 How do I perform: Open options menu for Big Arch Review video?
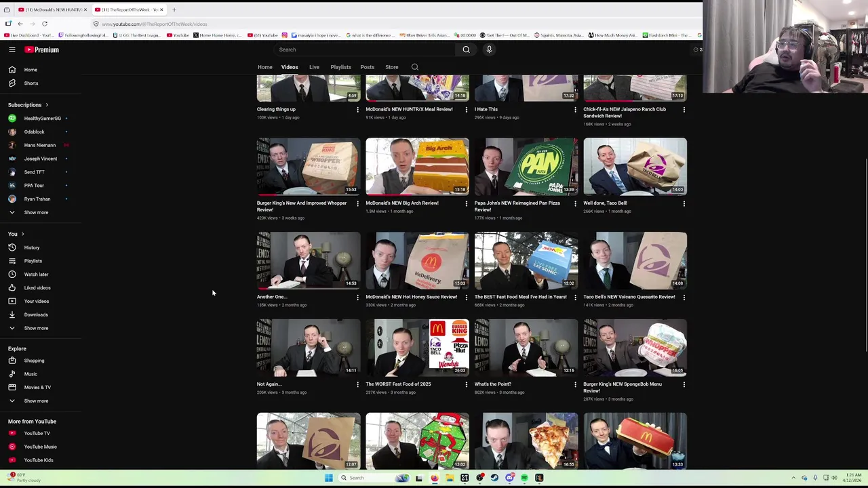(x=466, y=203)
